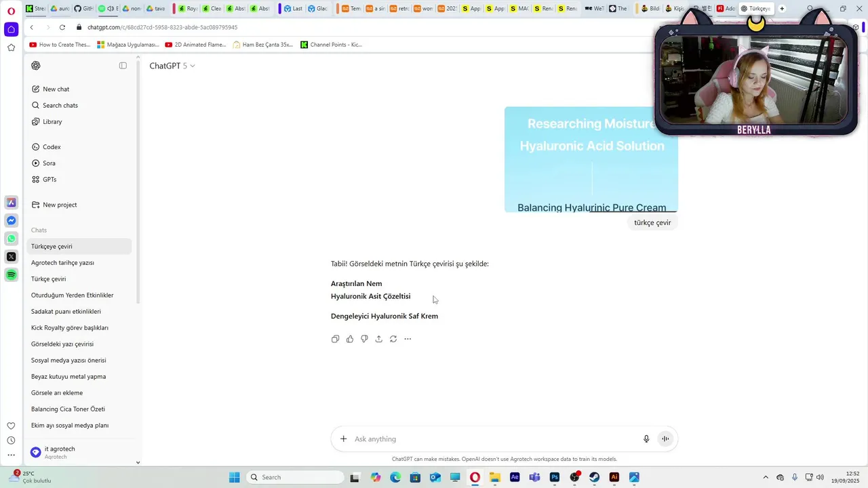Open the Beyaz kutuyu metal yapma chat

79,377
